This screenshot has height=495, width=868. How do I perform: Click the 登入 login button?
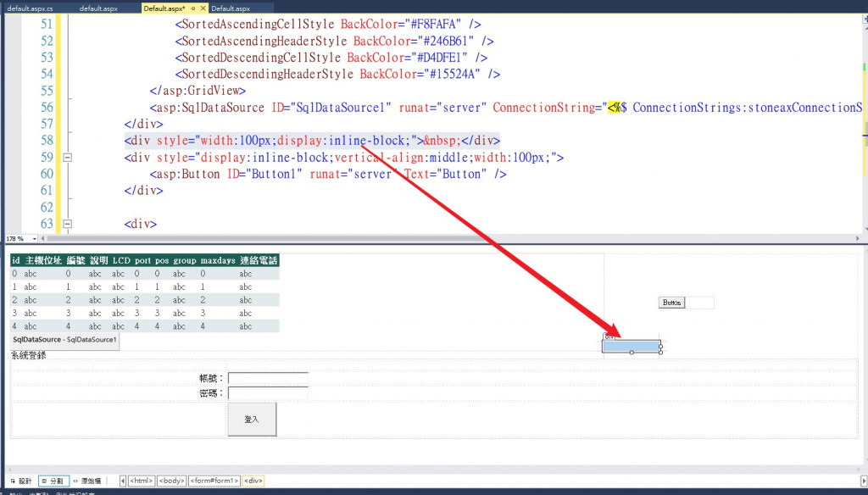[252, 420]
